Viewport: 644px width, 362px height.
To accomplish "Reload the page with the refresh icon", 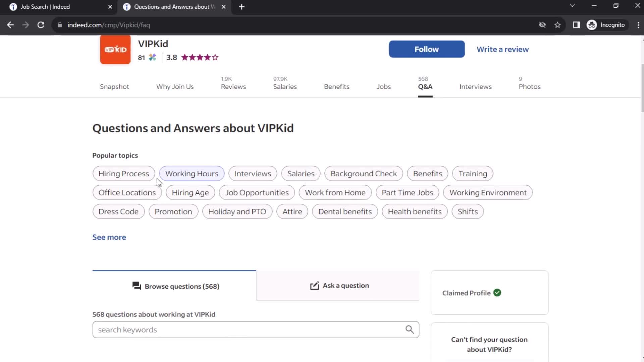I will pos(41,25).
